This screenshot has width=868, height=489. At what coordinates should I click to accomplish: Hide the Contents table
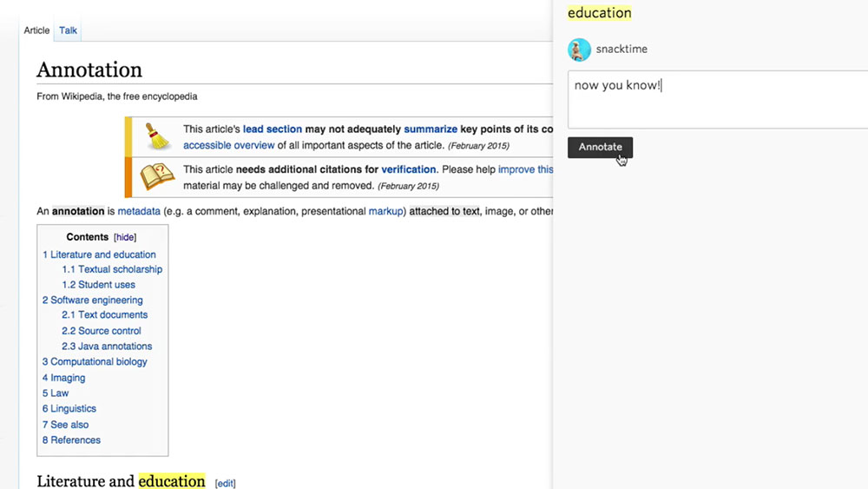point(125,237)
